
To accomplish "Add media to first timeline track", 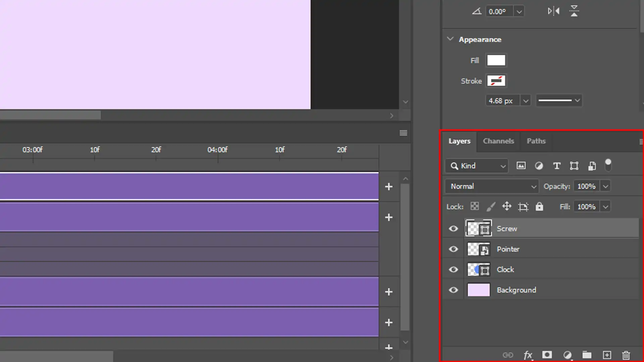I will point(388,187).
